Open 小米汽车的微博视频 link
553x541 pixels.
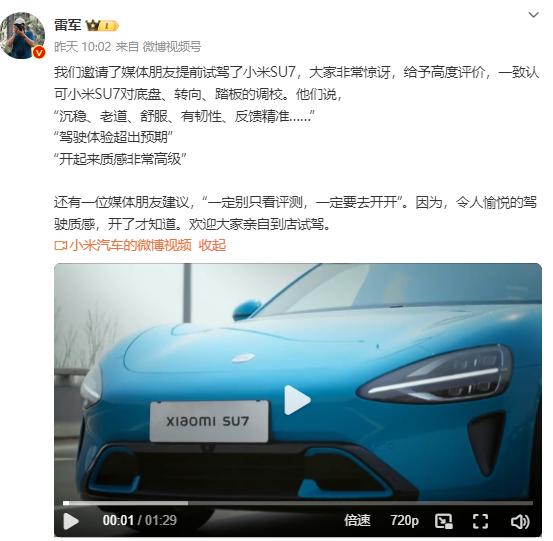tap(131, 245)
